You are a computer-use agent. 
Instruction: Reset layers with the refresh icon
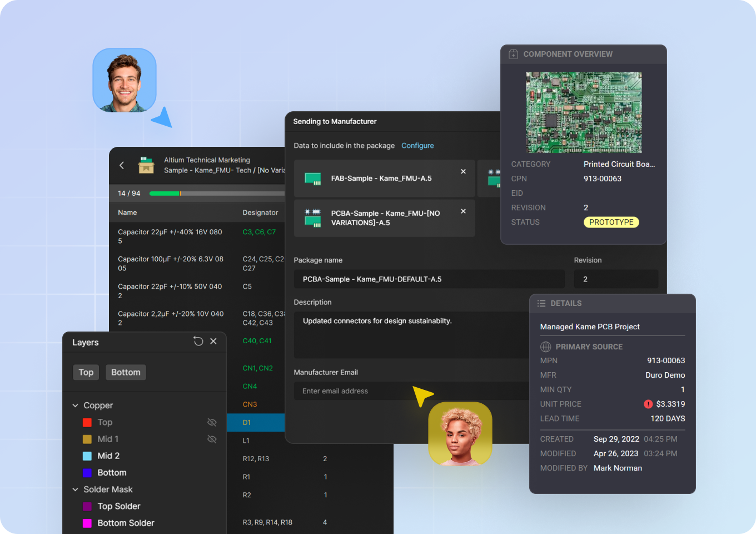[x=198, y=341]
